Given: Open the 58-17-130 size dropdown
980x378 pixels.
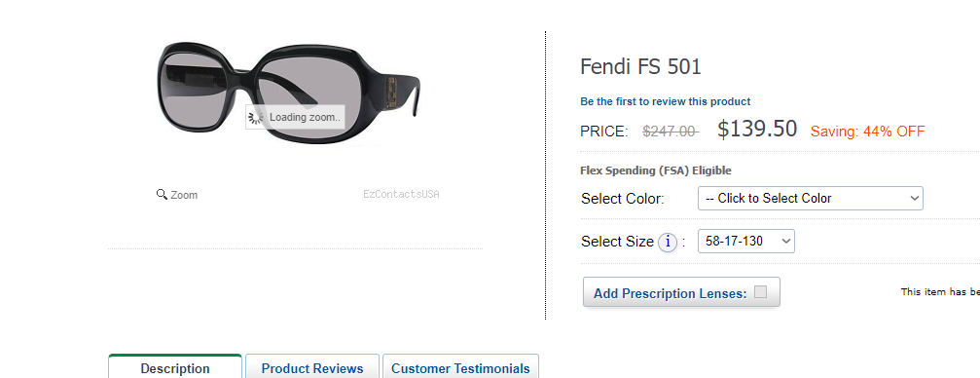Looking at the screenshot, I should (x=745, y=241).
